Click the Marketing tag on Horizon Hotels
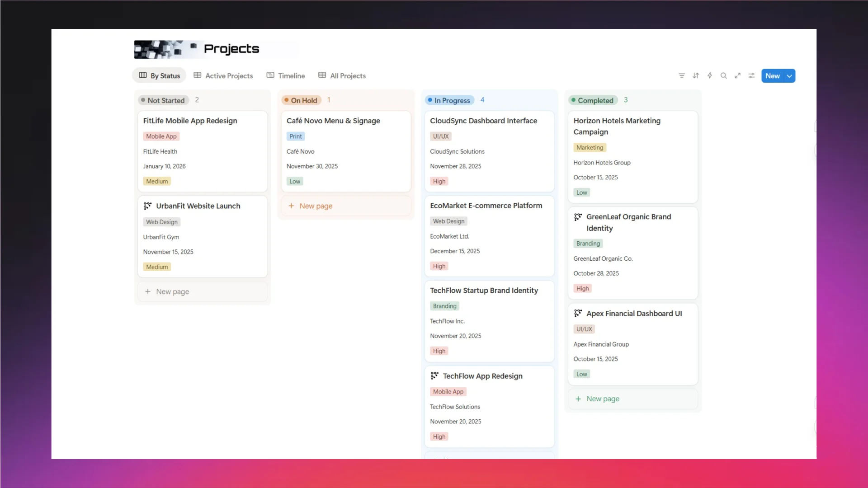The width and height of the screenshot is (868, 488). click(590, 147)
